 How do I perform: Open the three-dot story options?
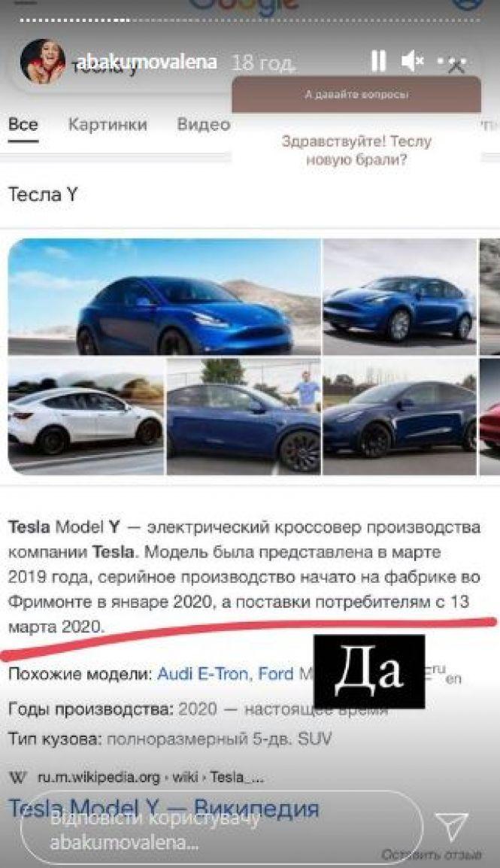click(452, 61)
